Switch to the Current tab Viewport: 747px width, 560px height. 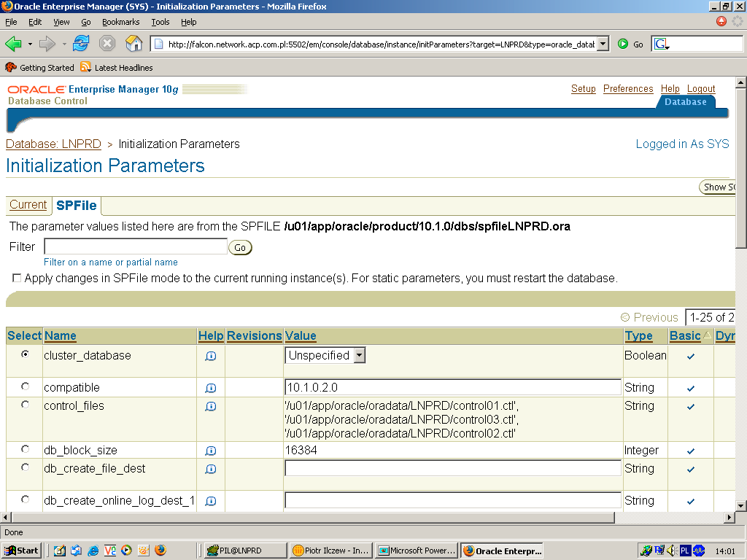coord(28,205)
